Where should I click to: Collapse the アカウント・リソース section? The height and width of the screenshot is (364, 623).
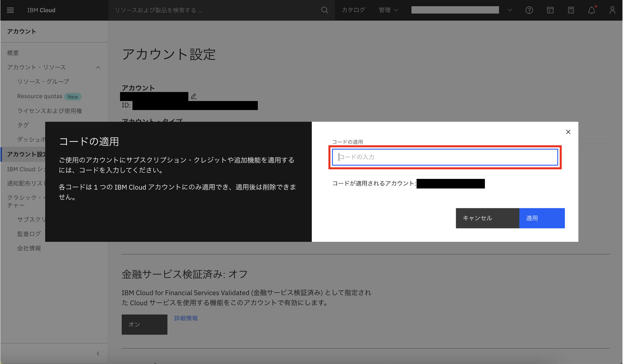tap(98, 67)
